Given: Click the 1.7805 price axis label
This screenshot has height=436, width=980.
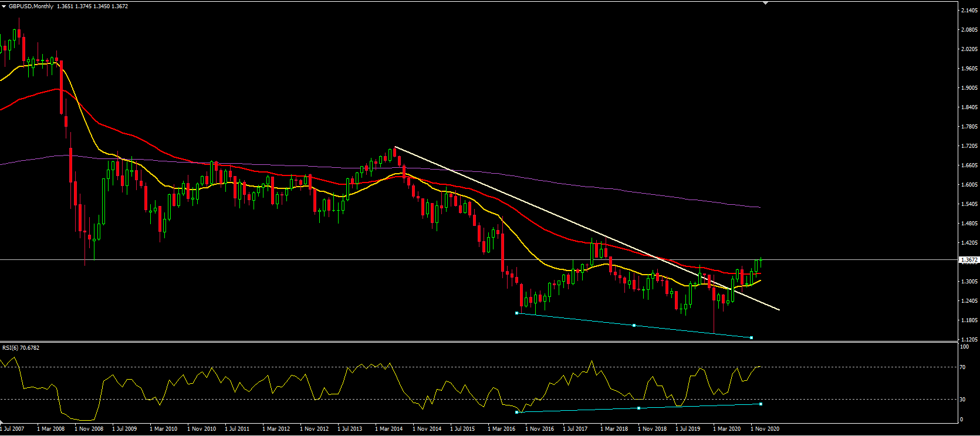Looking at the screenshot, I should click(x=969, y=127).
